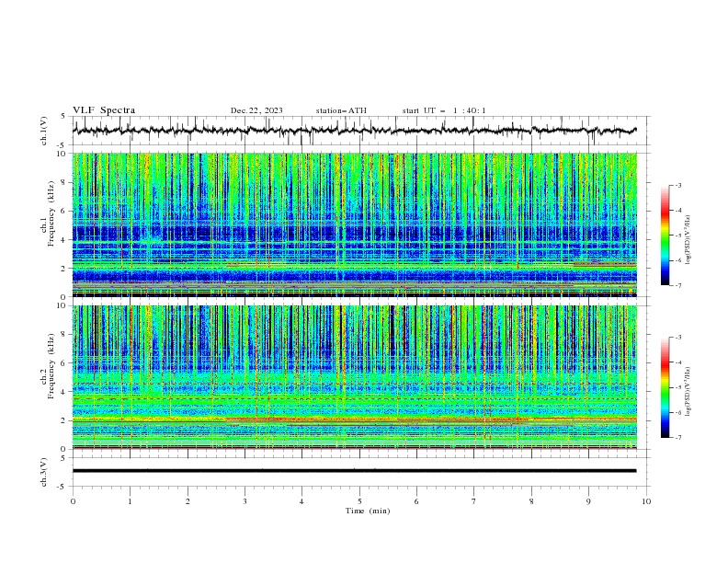The image size is (728, 563).
Task: Click the "station=ATH" header label
Action: coord(341,110)
